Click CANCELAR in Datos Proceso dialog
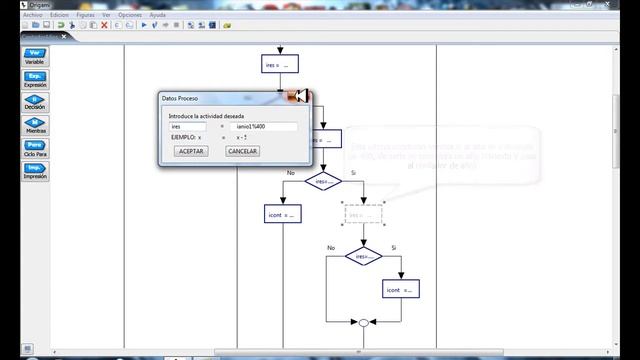The height and width of the screenshot is (360, 640). tap(242, 151)
